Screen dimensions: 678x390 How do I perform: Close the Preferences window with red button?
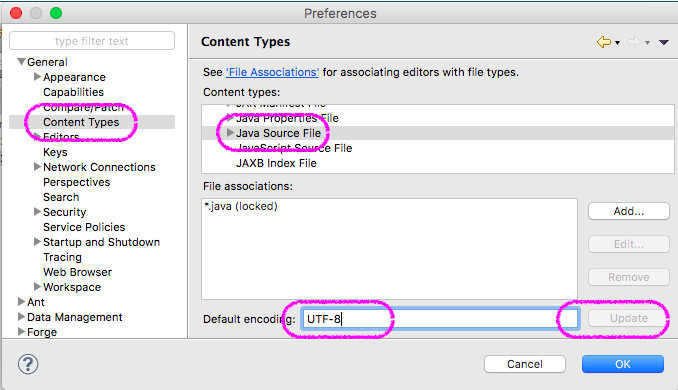pos(16,13)
